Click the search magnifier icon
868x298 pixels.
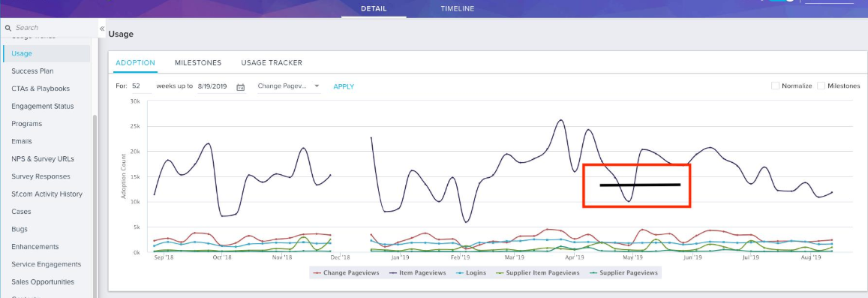click(8, 28)
